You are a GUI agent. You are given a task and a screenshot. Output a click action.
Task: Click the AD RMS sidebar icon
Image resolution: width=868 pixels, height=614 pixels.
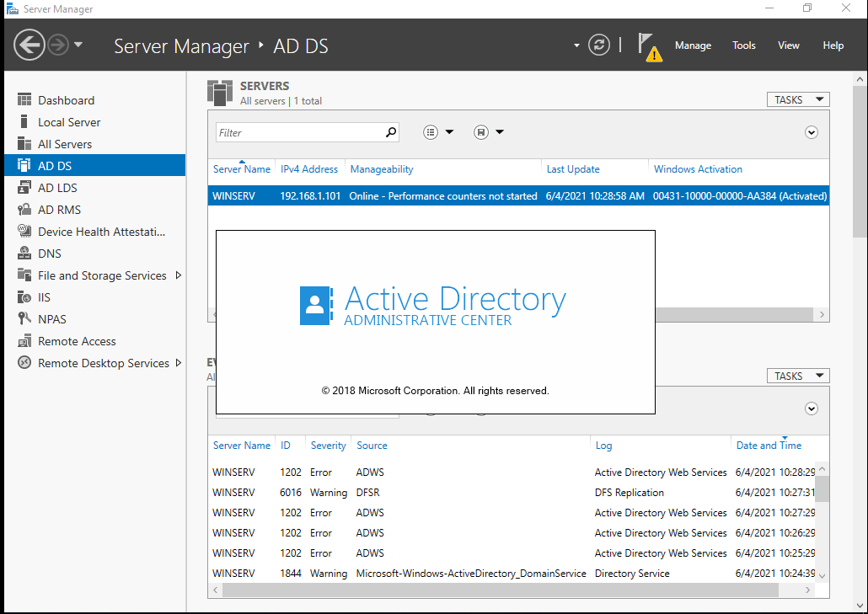24,210
